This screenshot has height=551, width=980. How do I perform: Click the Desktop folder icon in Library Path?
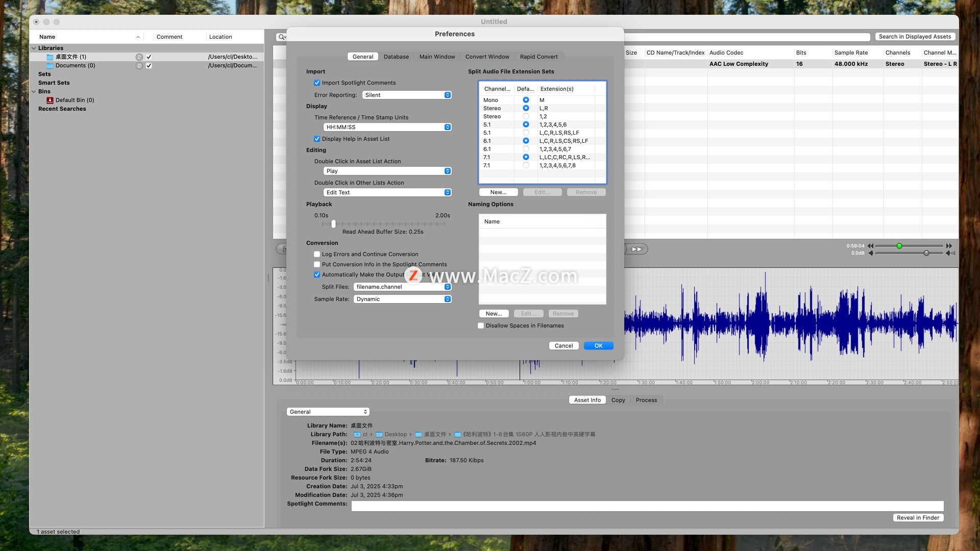coord(379,435)
